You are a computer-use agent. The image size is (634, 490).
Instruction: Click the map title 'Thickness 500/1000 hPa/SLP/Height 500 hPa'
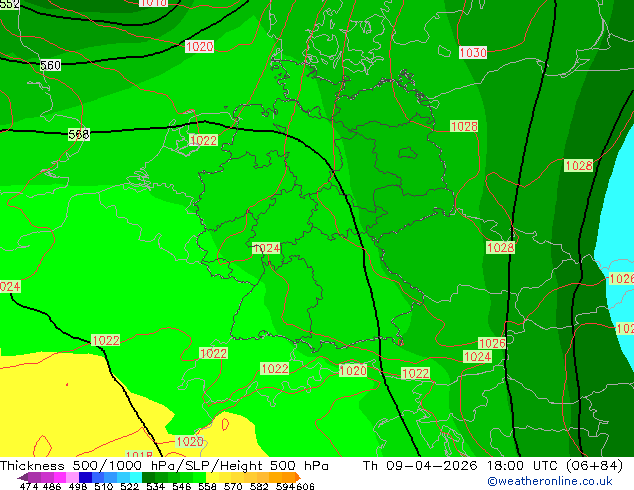pos(164,466)
